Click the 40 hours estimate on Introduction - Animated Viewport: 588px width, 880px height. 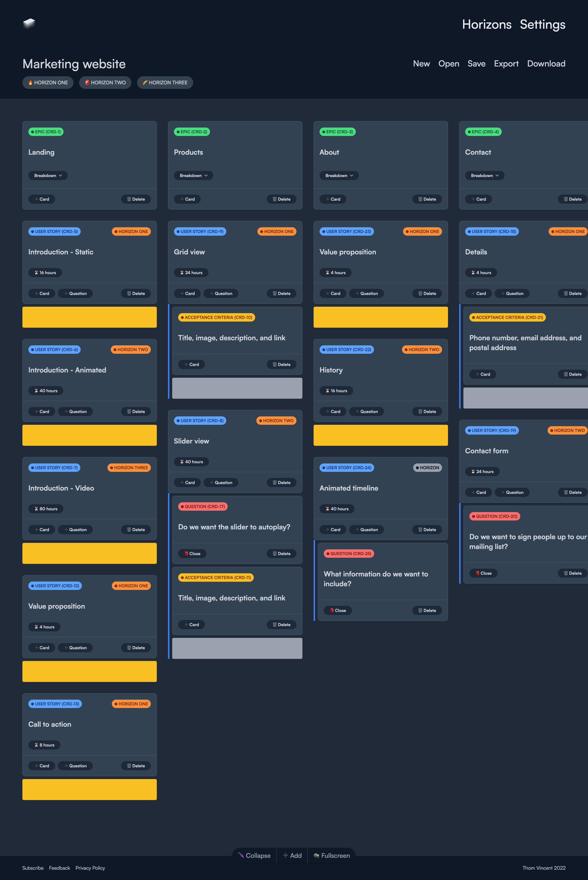46,390
